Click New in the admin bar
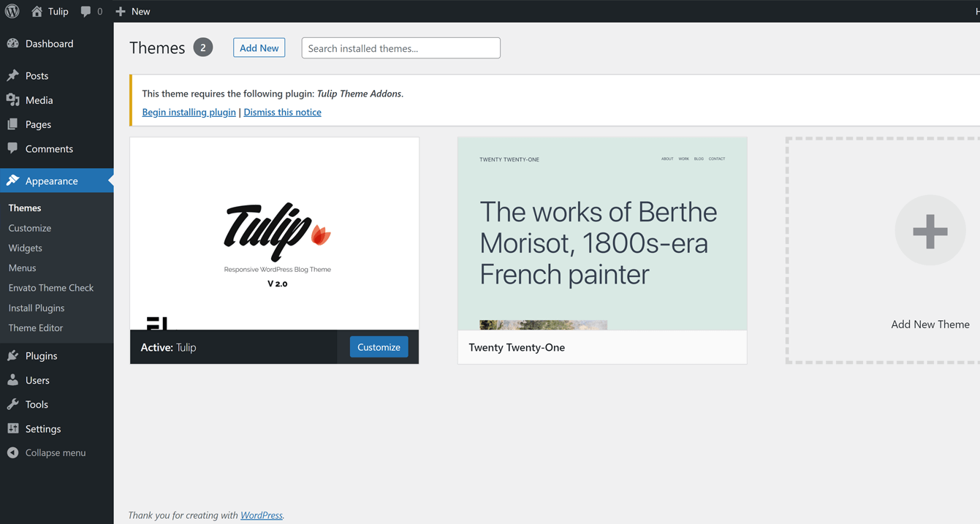980x524 pixels. tap(141, 11)
